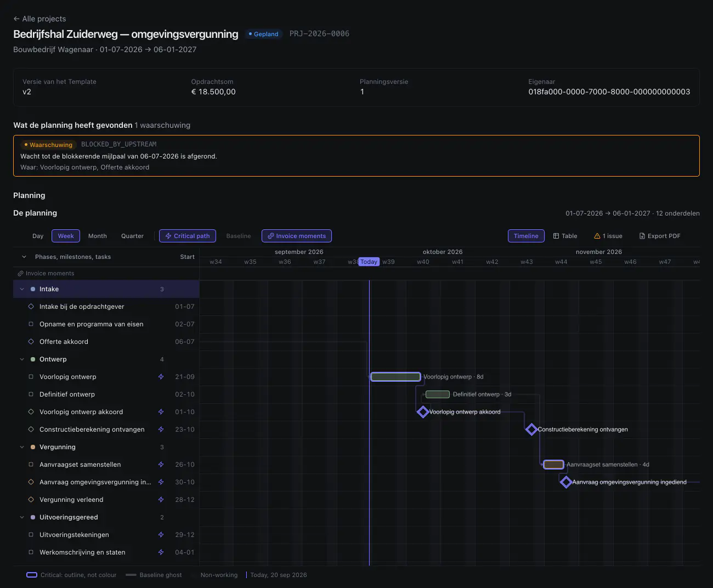Image resolution: width=713 pixels, height=588 pixels.
Task: Click the Aanvraagset samenstellen Gantt bar
Action: 553,465
